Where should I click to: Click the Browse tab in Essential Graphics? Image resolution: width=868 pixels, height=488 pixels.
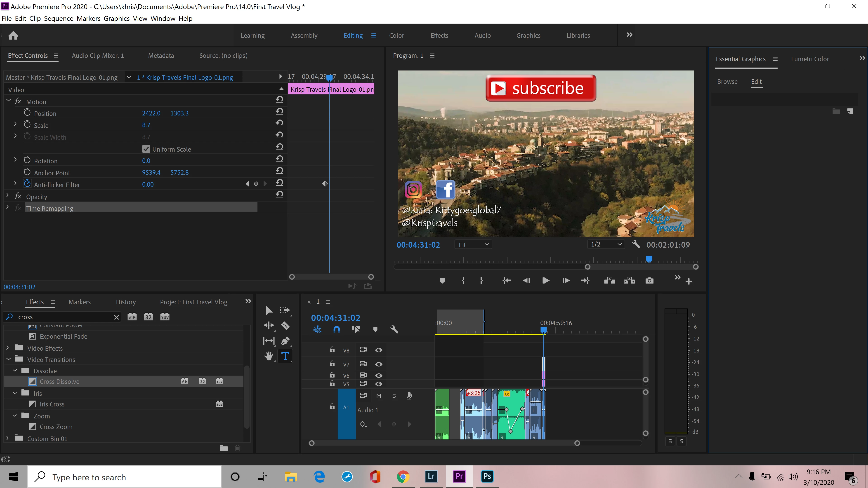[727, 82]
